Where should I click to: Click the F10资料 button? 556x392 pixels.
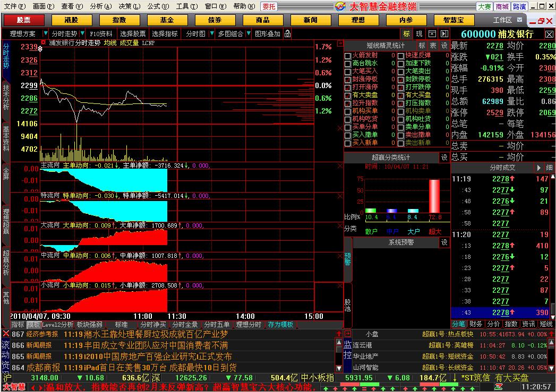point(101,33)
